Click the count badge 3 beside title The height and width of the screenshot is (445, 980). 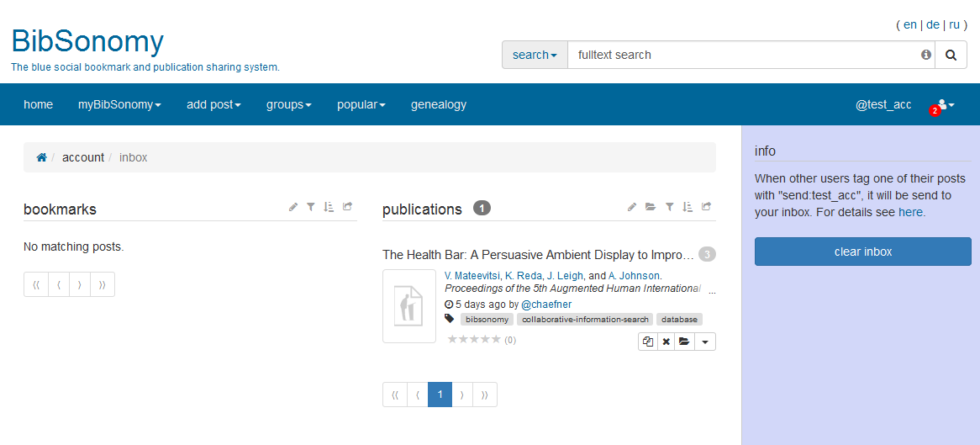[707, 255]
